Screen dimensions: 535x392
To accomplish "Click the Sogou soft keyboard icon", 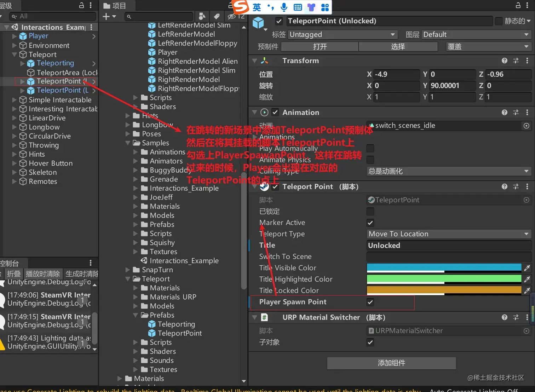I will 298,7.
